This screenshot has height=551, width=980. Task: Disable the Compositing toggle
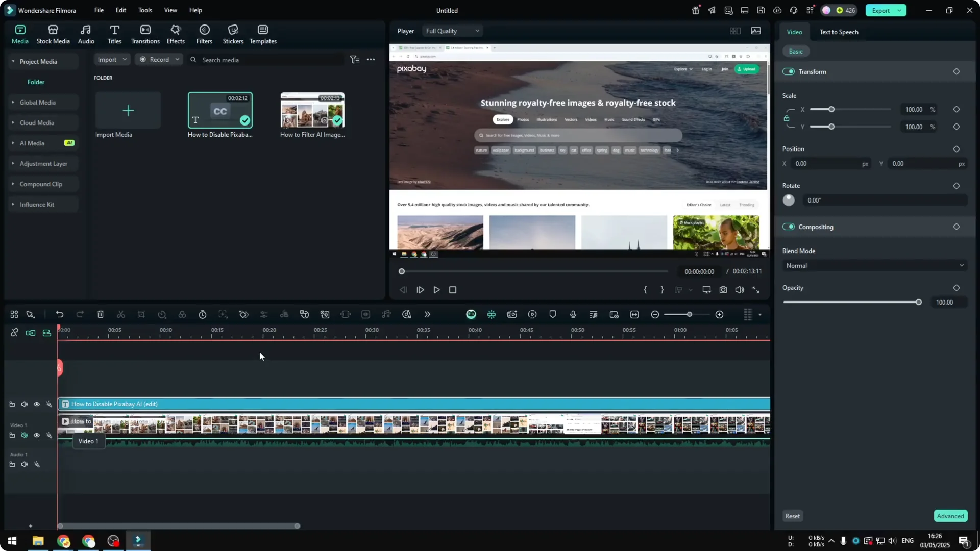coord(789,227)
